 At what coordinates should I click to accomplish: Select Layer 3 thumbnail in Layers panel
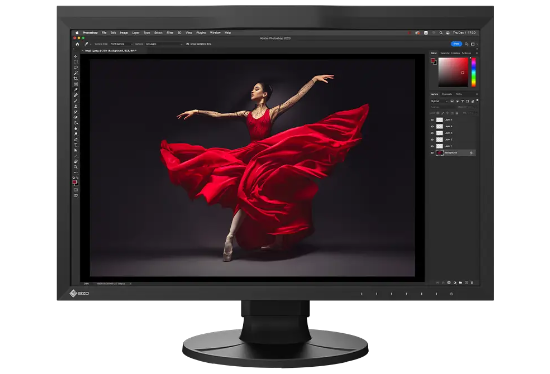440,133
